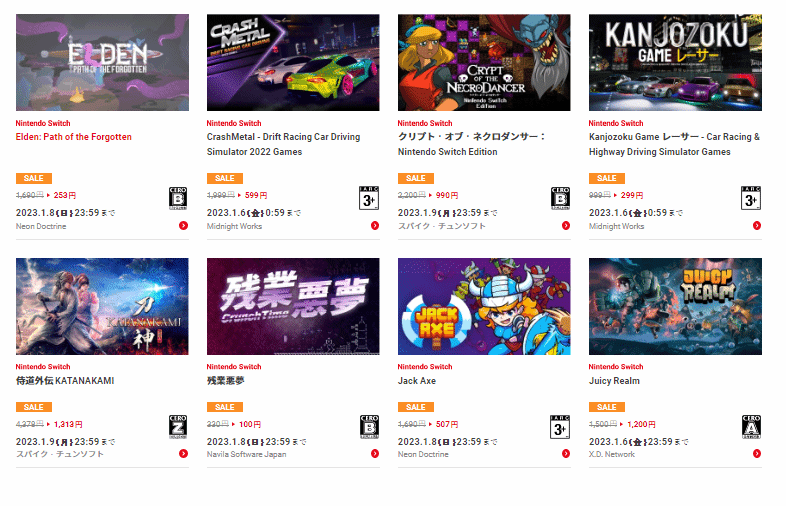
Task: Select the Kanjozoku Game banner image
Action: pyautogui.click(x=675, y=62)
